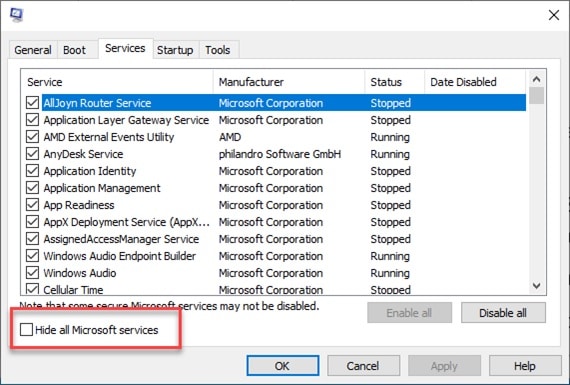The width and height of the screenshot is (570, 385).
Task: Uncheck Windows Audio Endpoint Builder checkbox
Action: pyautogui.click(x=32, y=256)
